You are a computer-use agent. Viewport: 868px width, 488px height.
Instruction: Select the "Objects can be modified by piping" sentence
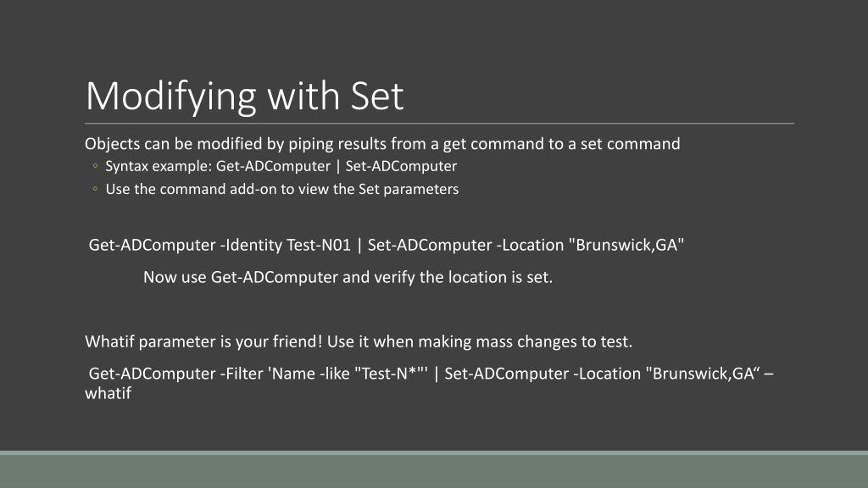[x=382, y=144]
